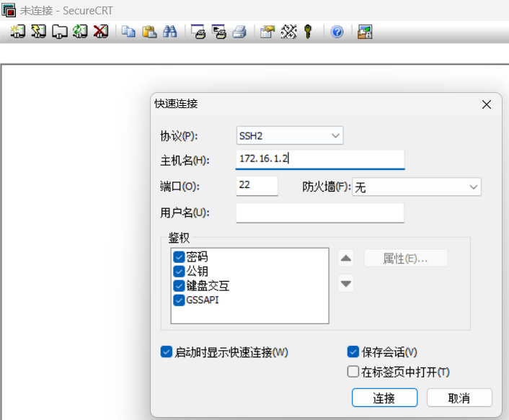Click the SecureFX launch toolbar icon
The height and width of the screenshot is (420, 509).
(365, 32)
